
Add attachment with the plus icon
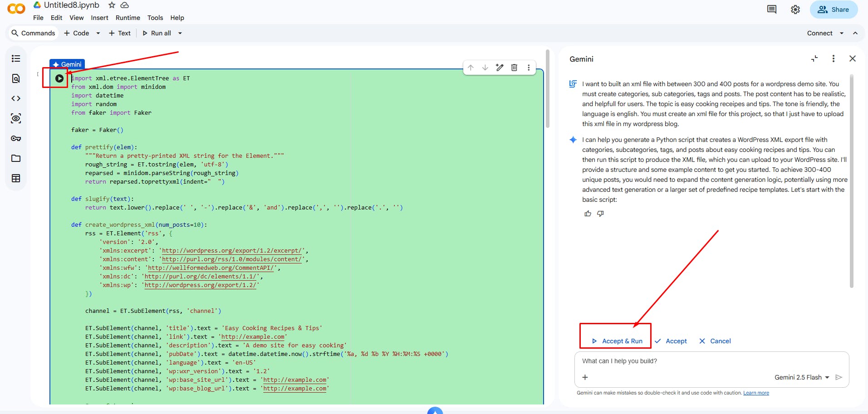[x=585, y=377]
